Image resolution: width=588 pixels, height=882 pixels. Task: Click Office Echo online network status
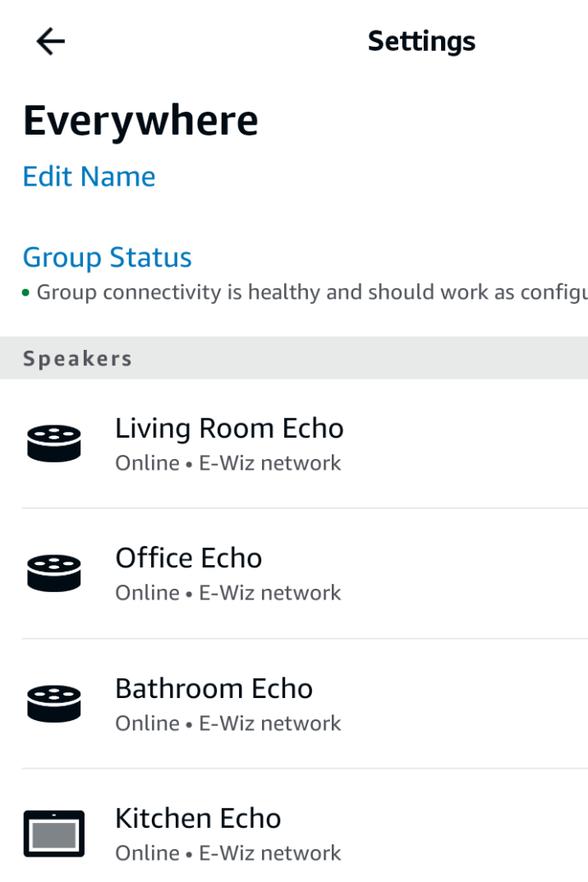tap(227, 593)
